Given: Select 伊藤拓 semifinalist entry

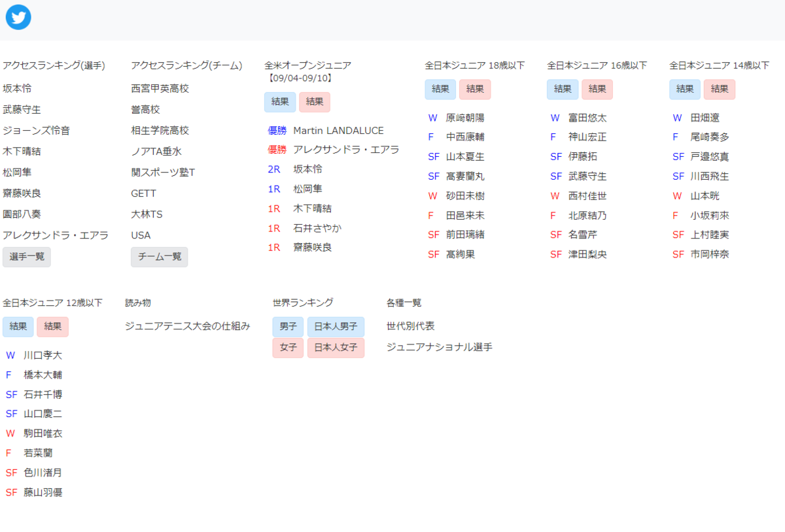Looking at the screenshot, I should pyautogui.click(x=582, y=157).
